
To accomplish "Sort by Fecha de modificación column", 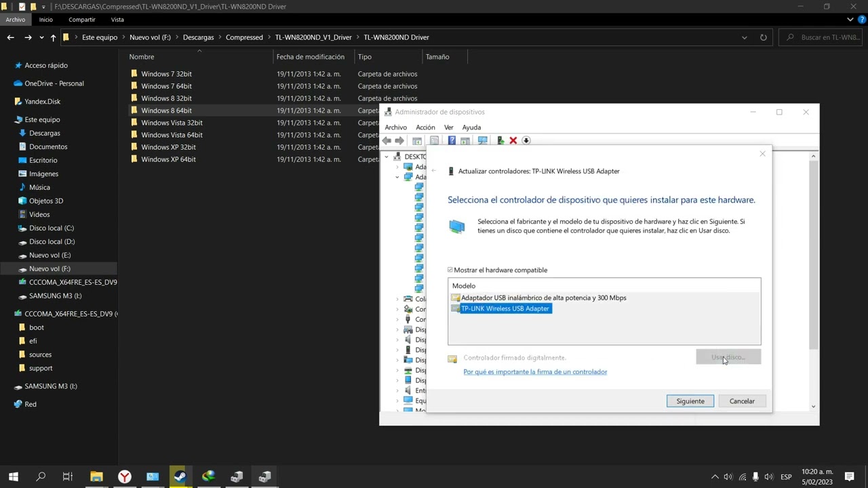I will [x=311, y=57].
